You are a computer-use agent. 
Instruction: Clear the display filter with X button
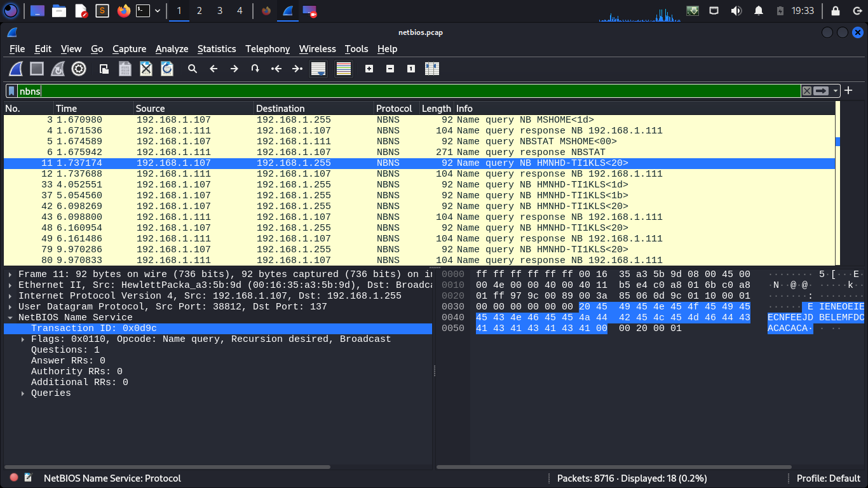point(807,91)
